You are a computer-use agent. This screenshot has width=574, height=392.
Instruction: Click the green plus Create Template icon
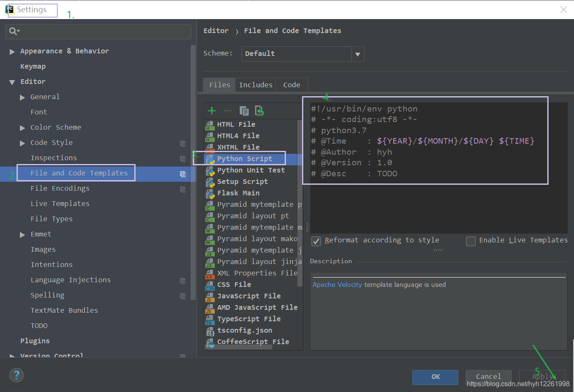point(212,111)
